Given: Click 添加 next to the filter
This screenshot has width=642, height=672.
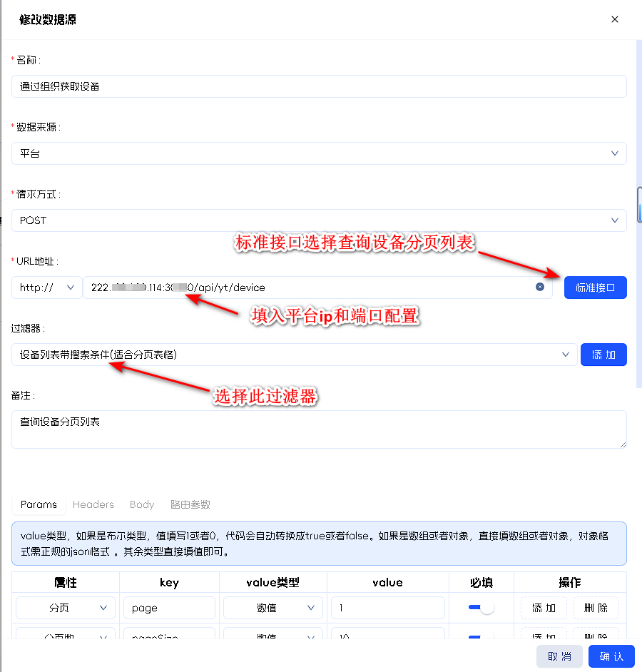Looking at the screenshot, I should point(603,355).
